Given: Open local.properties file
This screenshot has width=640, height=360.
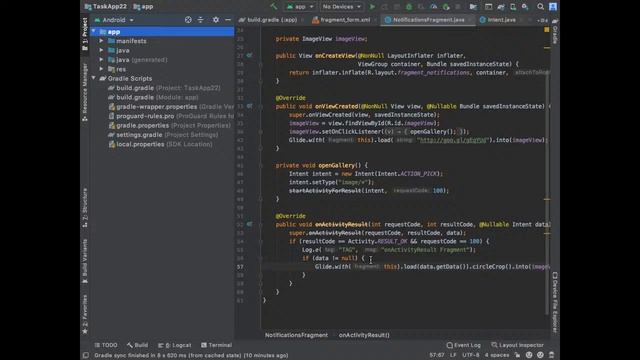Looking at the screenshot, I should 160,144.
